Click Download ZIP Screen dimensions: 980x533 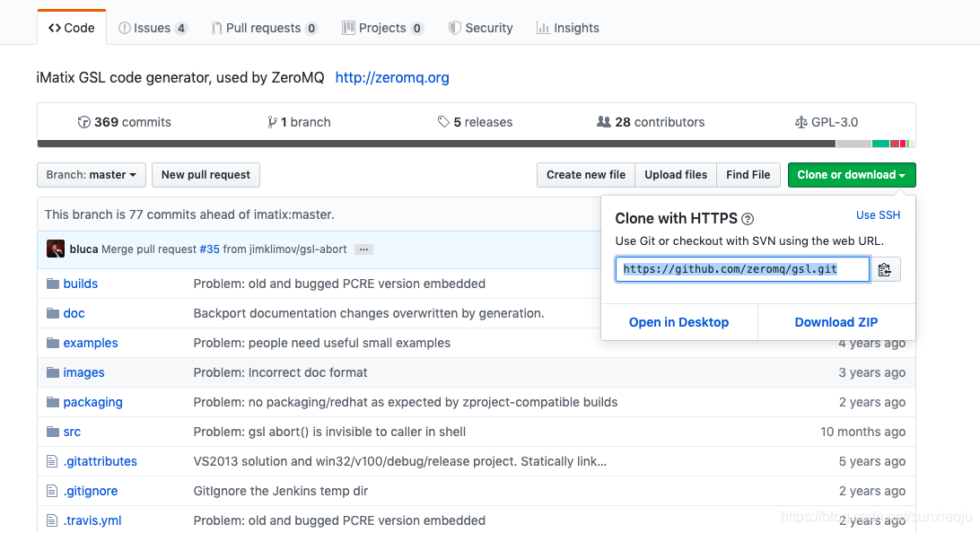click(836, 322)
